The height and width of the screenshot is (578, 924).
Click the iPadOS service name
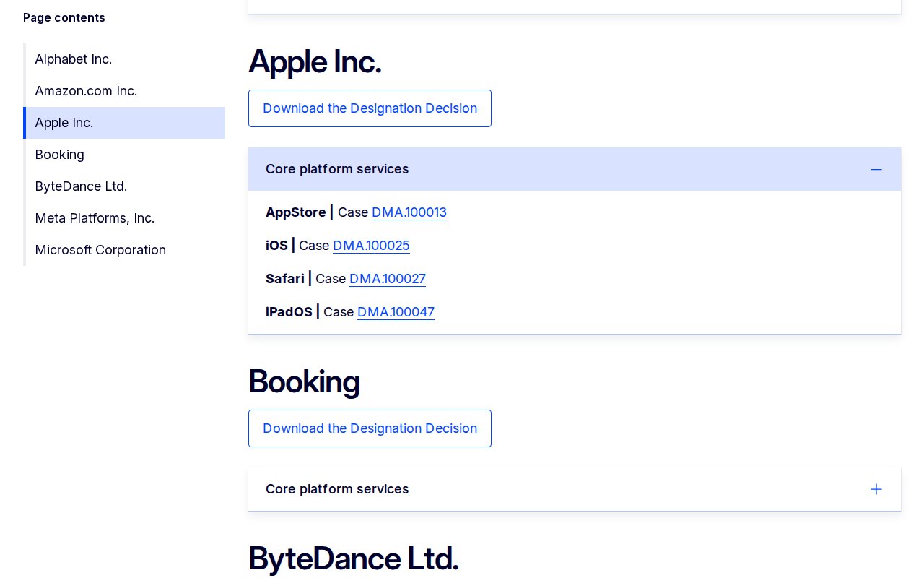[x=289, y=312]
